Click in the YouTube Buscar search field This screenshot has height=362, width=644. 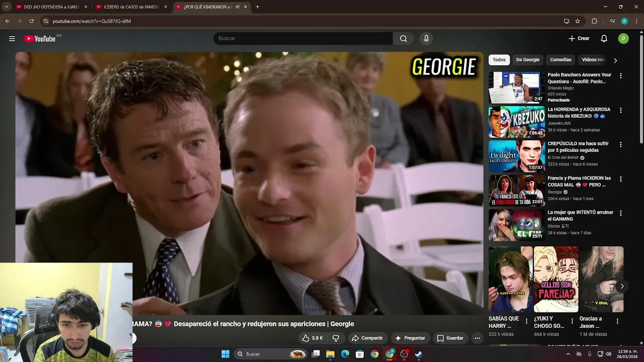pos(303,39)
